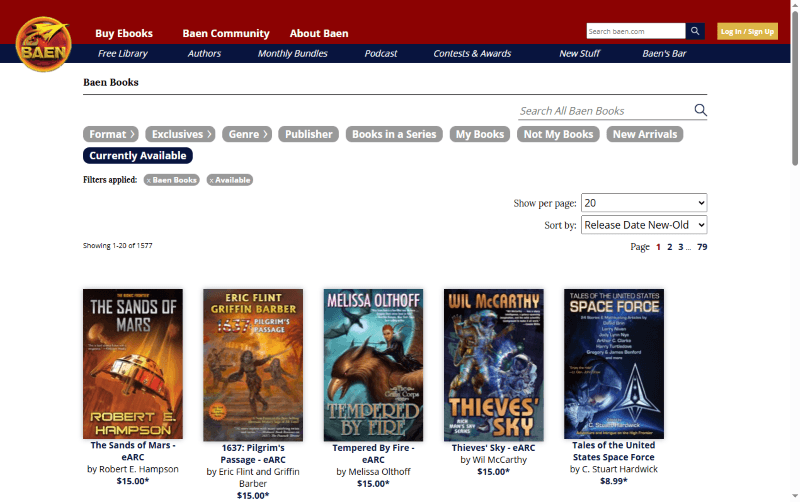Open the New Stuff page
Image resolution: width=800 pixels, height=502 pixels.
(x=580, y=53)
